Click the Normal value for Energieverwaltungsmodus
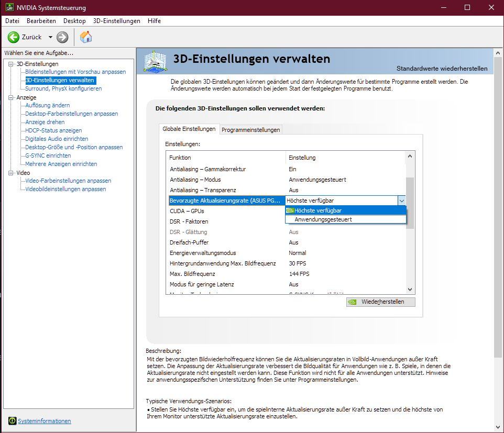 pyautogui.click(x=298, y=253)
